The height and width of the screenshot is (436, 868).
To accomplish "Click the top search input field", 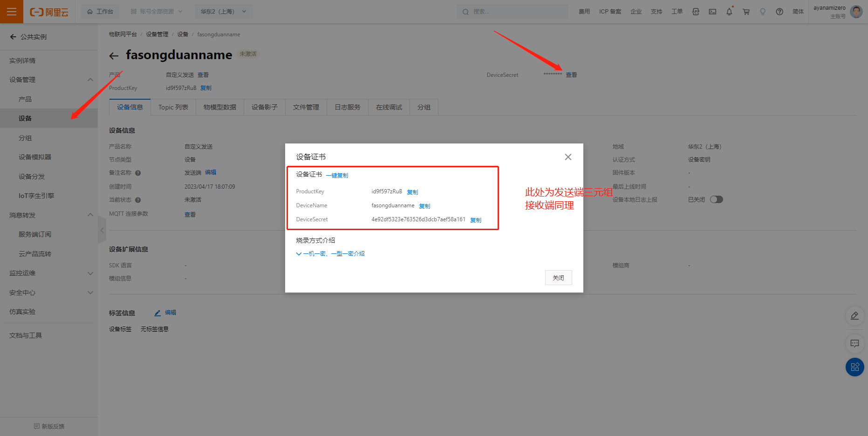I will [x=513, y=12].
